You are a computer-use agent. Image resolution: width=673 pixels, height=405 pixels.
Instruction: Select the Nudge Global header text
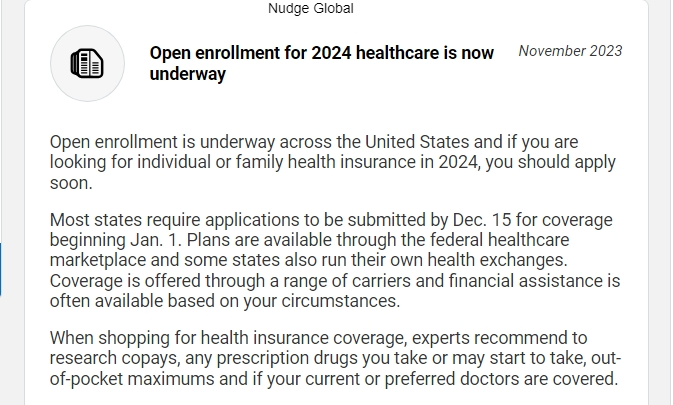(311, 8)
